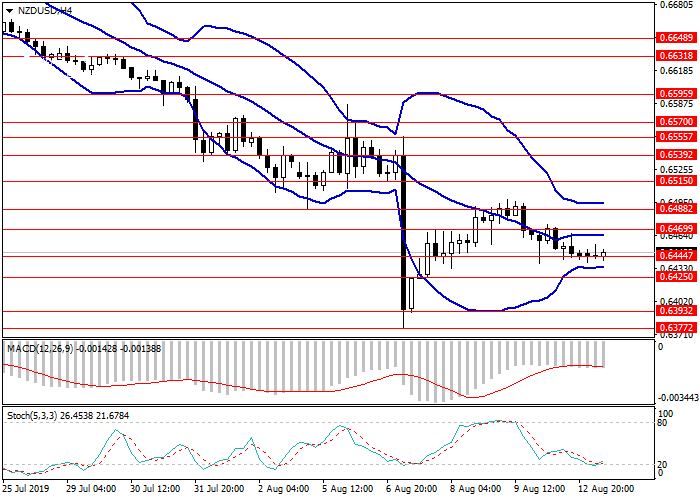Select the 0.65959 resistance level label
The height and width of the screenshot is (500, 700).
[676, 94]
